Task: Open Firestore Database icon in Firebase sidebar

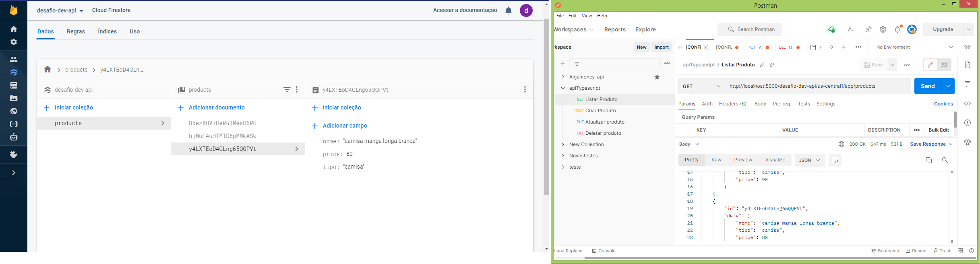Action: [x=14, y=72]
